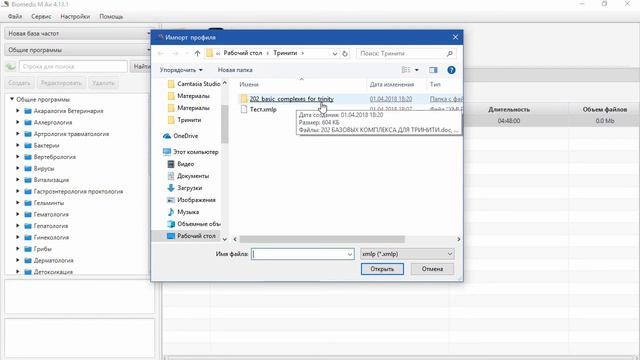
Task: Expand the Гельминты folder arrow
Action: click(x=18, y=202)
